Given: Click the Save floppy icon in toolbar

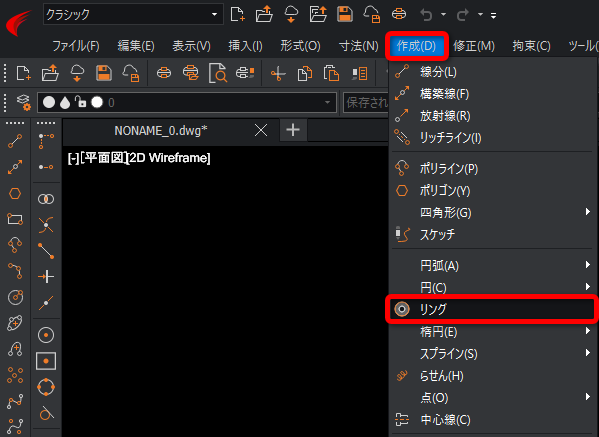Looking at the screenshot, I should pos(104,73).
